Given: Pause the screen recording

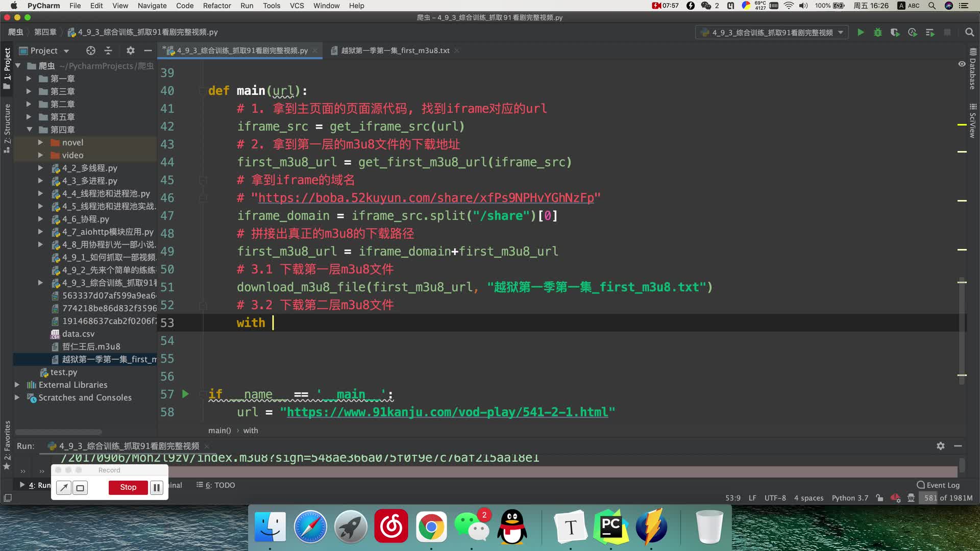Looking at the screenshot, I should point(157,488).
